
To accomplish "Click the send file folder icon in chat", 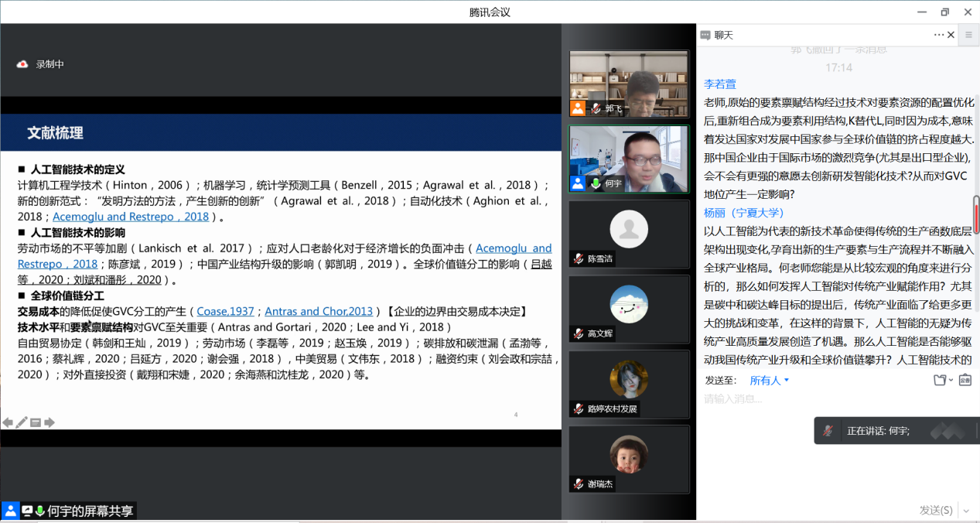I will pyautogui.click(x=939, y=380).
